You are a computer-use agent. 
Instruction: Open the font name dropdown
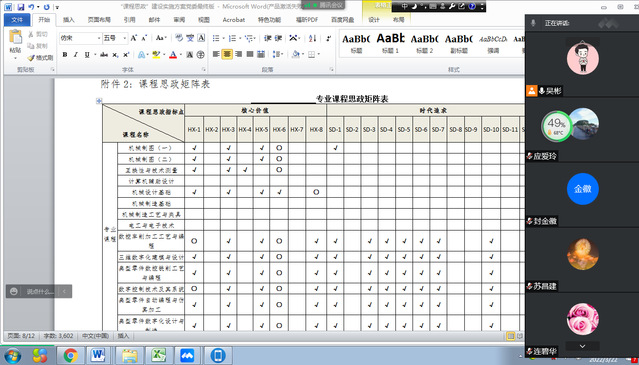[99, 38]
